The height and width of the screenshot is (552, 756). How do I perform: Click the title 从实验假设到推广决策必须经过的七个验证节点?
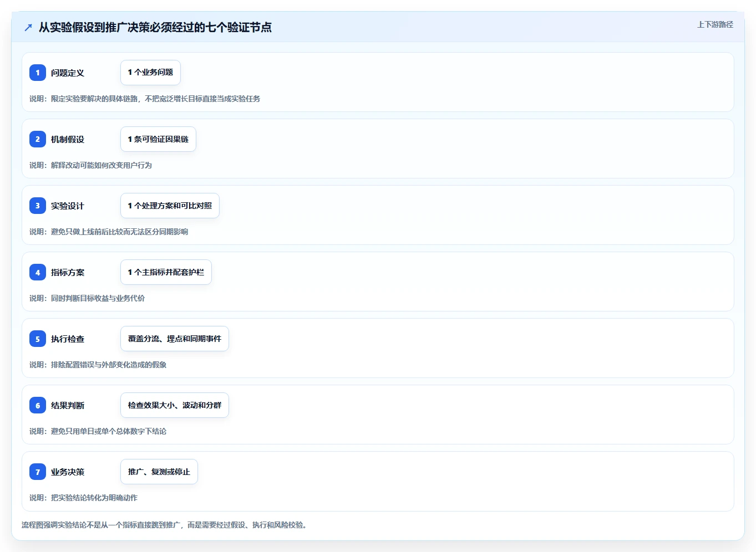[155, 27]
